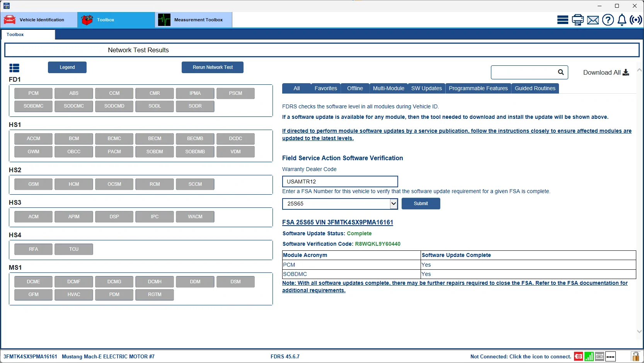The image size is (644, 363).
Task: Open Guided Routines tab
Action: point(535,88)
